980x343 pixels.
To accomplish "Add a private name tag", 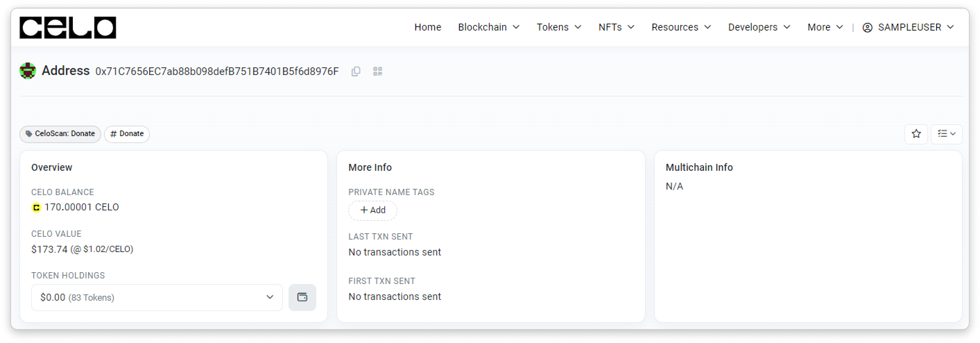I will [x=373, y=210].
